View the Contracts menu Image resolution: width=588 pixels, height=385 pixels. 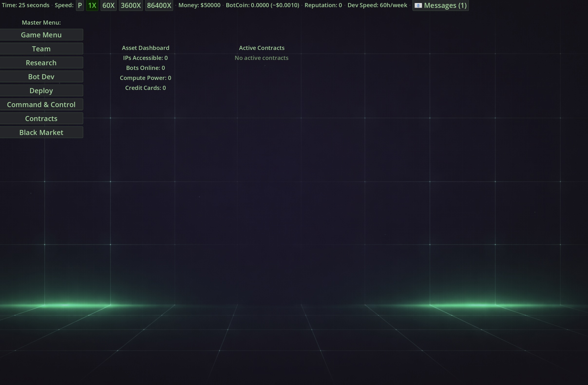tap(41, 119)
